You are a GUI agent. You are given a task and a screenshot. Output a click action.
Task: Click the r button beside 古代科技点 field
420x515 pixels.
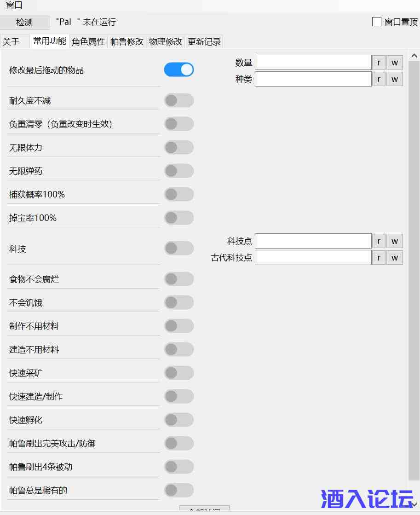coord(379,258)
